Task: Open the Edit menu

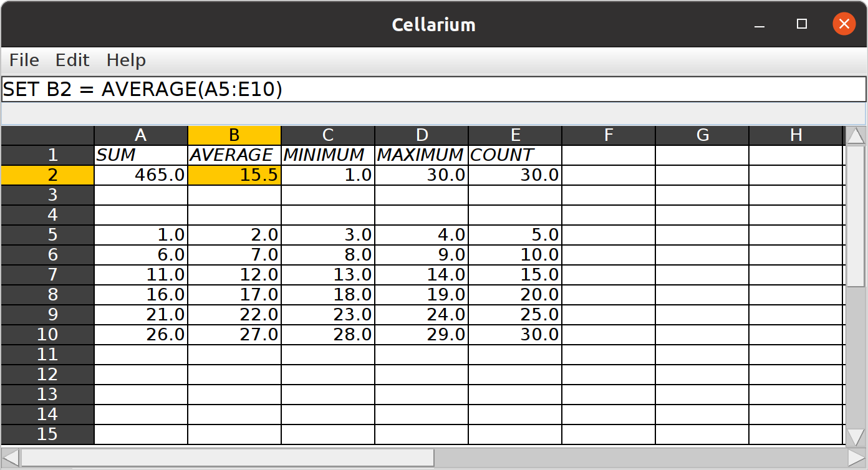Action: click(72, 60)
